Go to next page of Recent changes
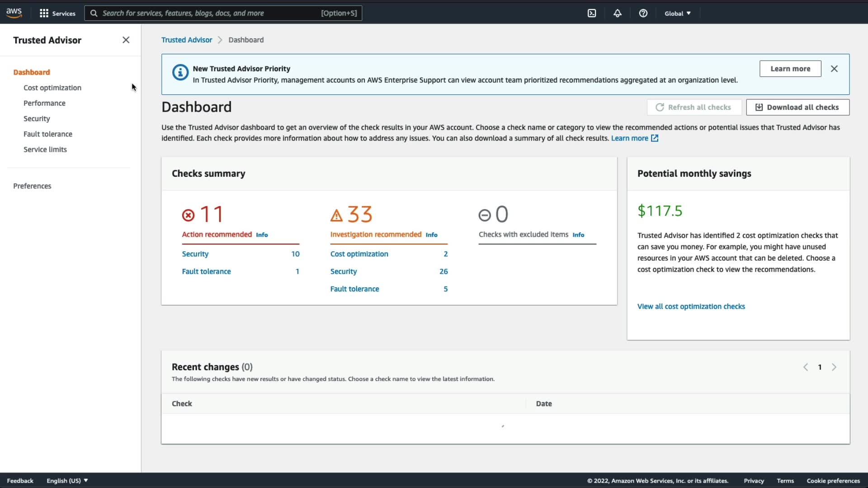Screen dimensions: 868x488 click(834, 367)
